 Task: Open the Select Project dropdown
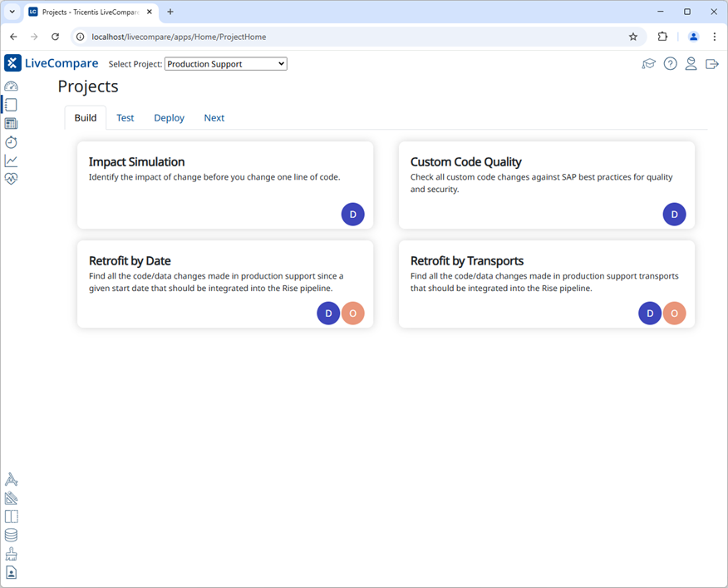pos(225,64)
